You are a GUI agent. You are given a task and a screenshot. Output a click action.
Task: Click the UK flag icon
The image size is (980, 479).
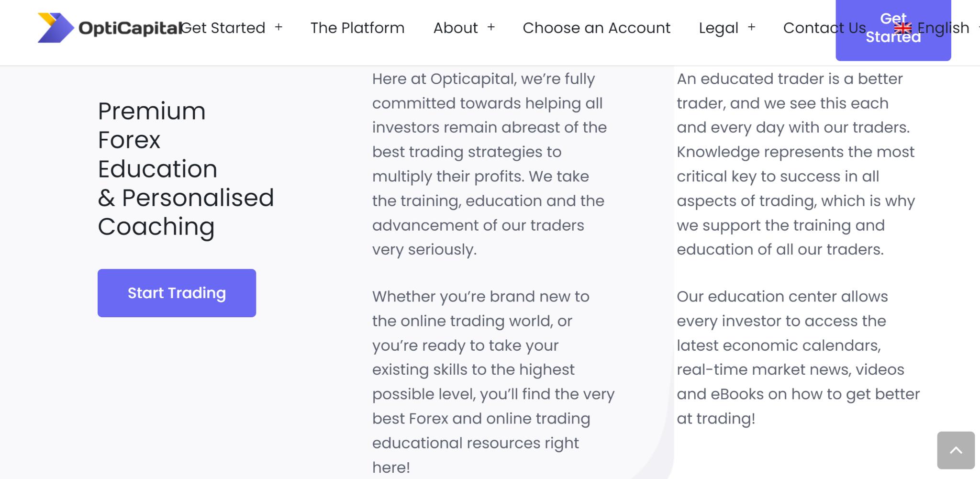point(903,28)
